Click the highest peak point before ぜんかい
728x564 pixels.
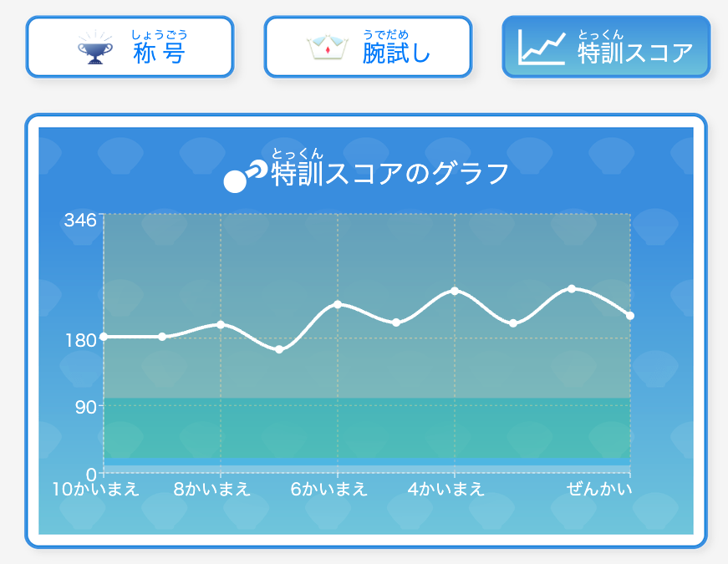(x=572, y=289)
